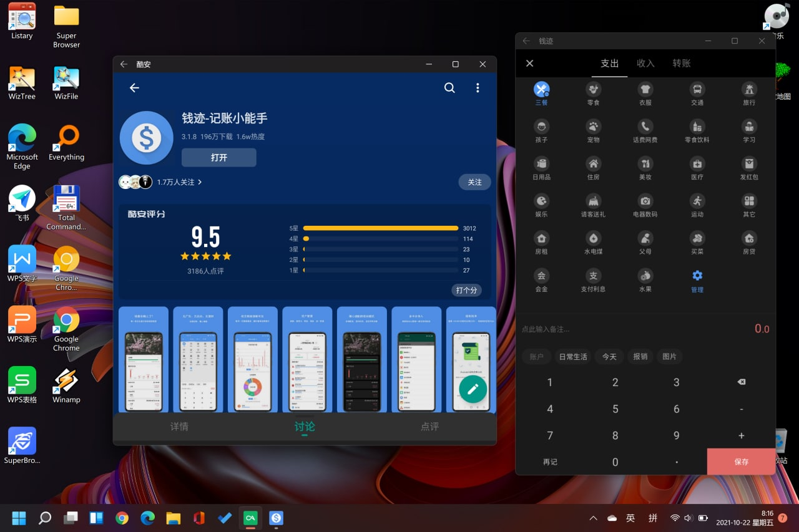This screenshot has height=532, width=799.
Task: Open the 日常生活 ledger selector
Action: 572,357
